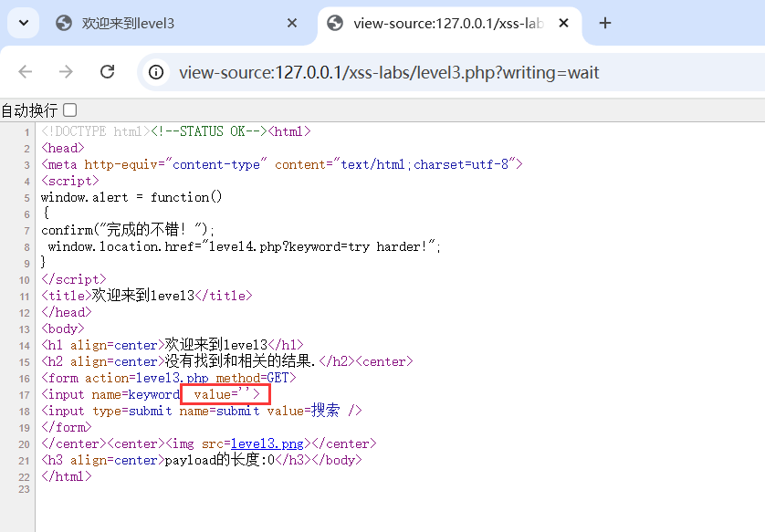Click the <title>欢迎来到level3 line
The image size is (765, 532).
point(147,296)
